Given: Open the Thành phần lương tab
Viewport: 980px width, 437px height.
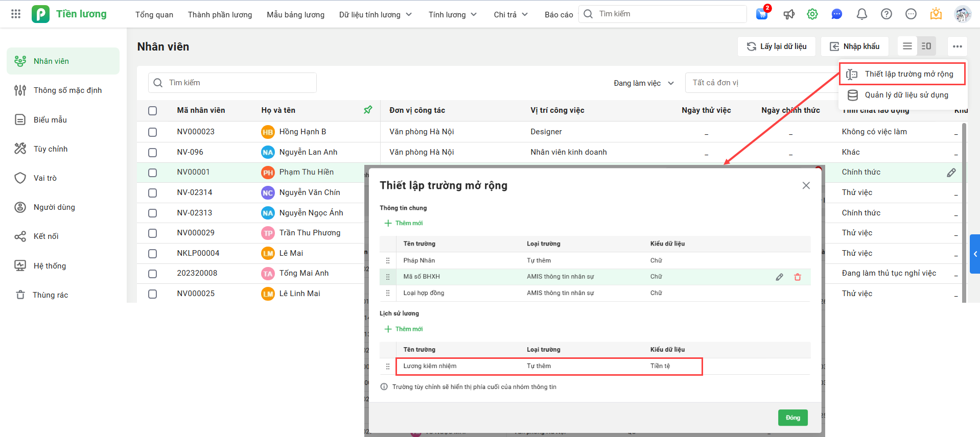Looking at the screenshot, I should point(220,14).
